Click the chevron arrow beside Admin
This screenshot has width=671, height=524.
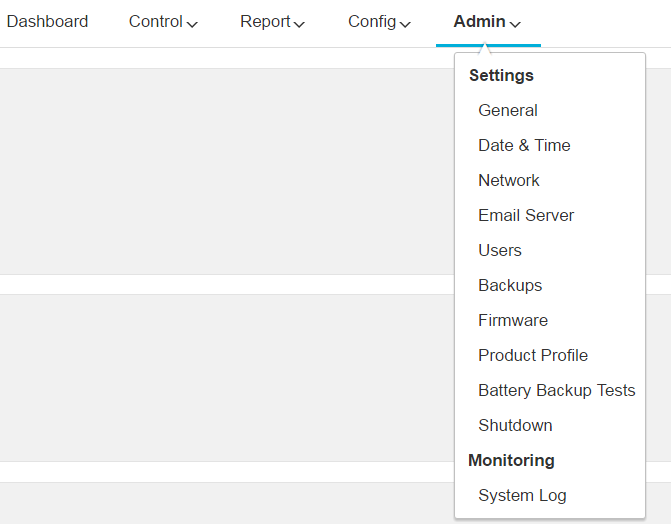(515, 24)
